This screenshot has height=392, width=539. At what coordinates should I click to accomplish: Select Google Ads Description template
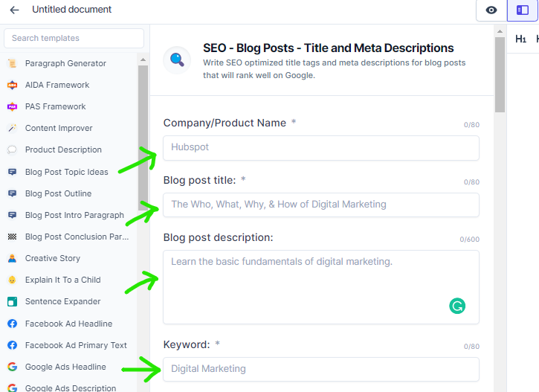click(71, 388)
